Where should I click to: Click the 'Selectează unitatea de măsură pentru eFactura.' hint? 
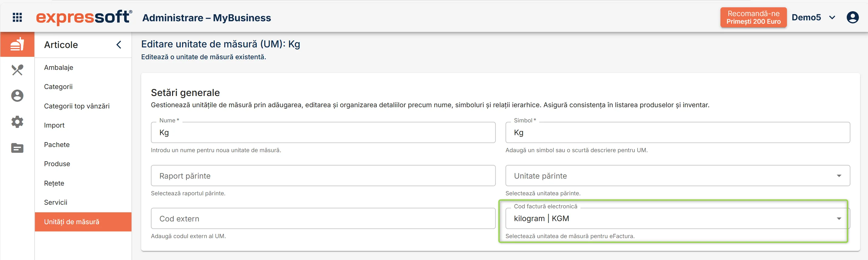[570, 236]
